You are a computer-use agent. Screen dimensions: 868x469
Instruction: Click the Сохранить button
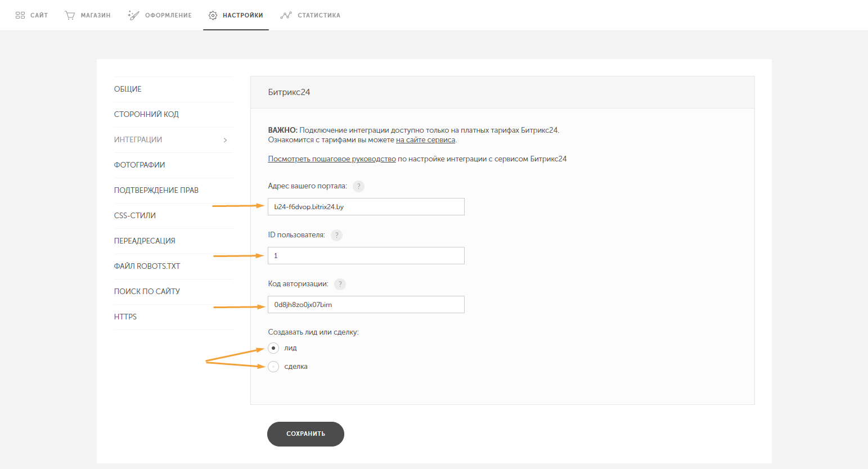(x=305, y=434)
